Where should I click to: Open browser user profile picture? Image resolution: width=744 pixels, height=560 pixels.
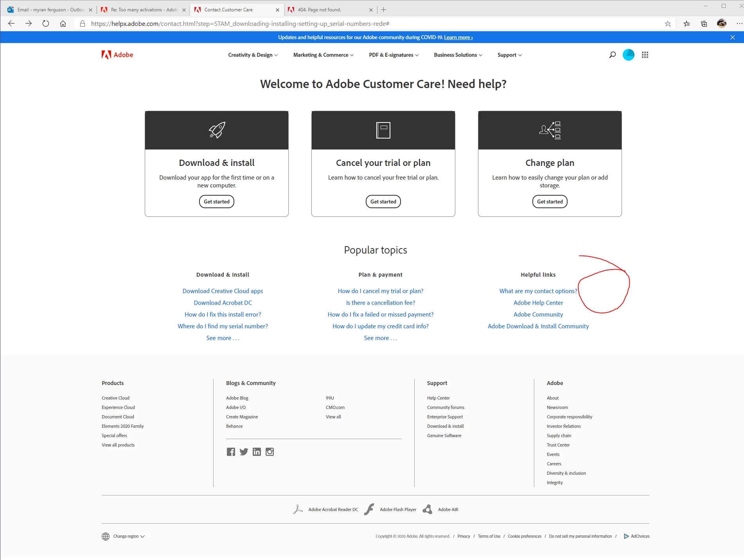(x=722, y=23)
